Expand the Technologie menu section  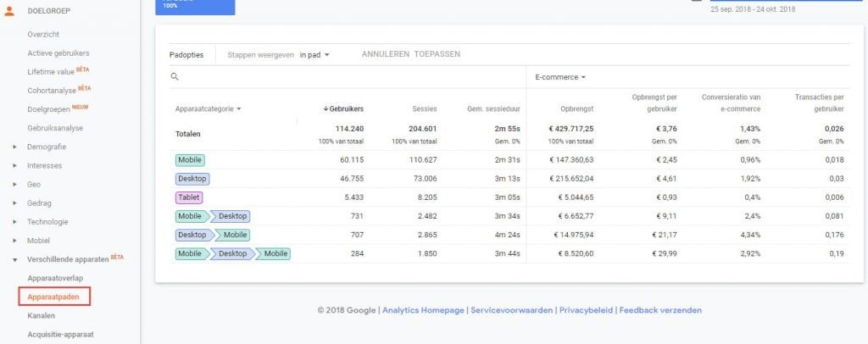click(14, 221)
